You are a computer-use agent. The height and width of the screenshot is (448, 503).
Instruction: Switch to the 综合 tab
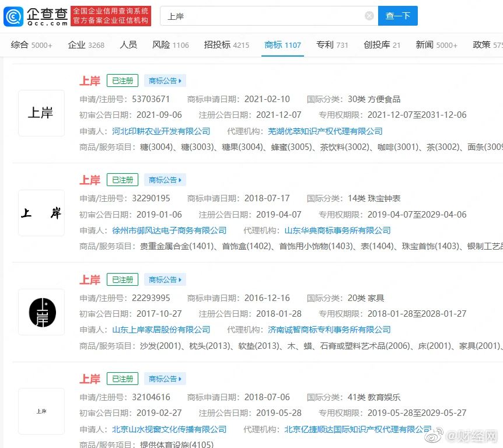coord(32,45)
